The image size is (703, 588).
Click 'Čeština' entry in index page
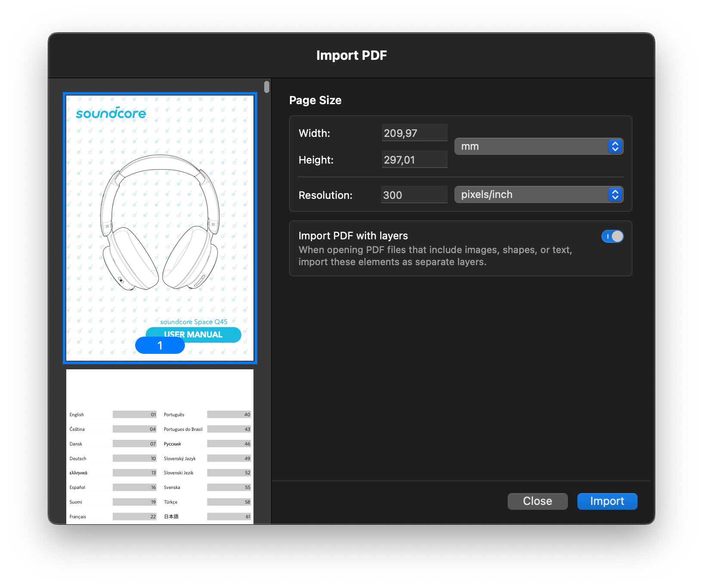pyautogui.click(x=77, y=429)
